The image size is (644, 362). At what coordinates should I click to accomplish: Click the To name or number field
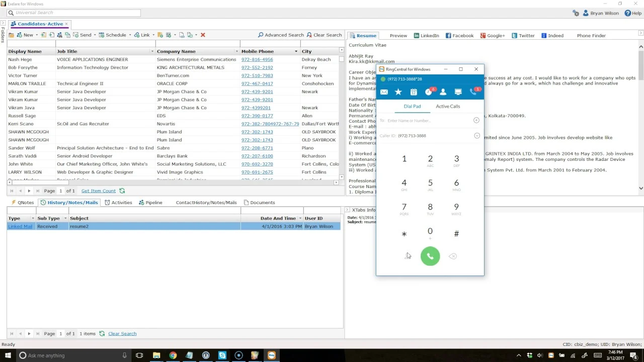click(428, 121)
